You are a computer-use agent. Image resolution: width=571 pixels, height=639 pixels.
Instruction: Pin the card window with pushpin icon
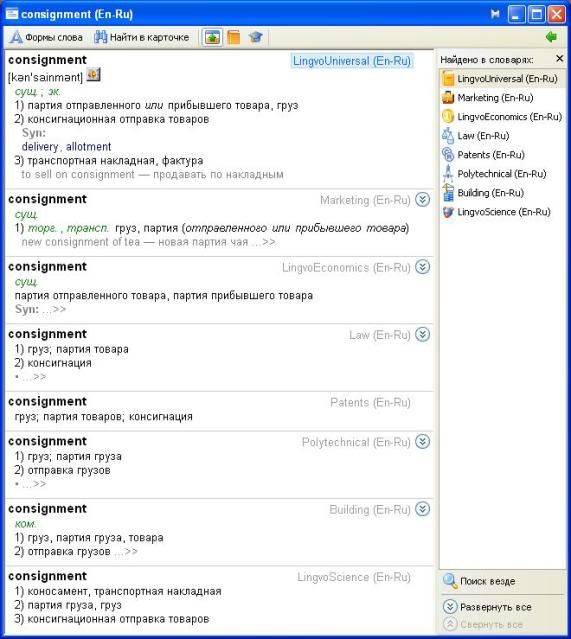pos(495,14)
